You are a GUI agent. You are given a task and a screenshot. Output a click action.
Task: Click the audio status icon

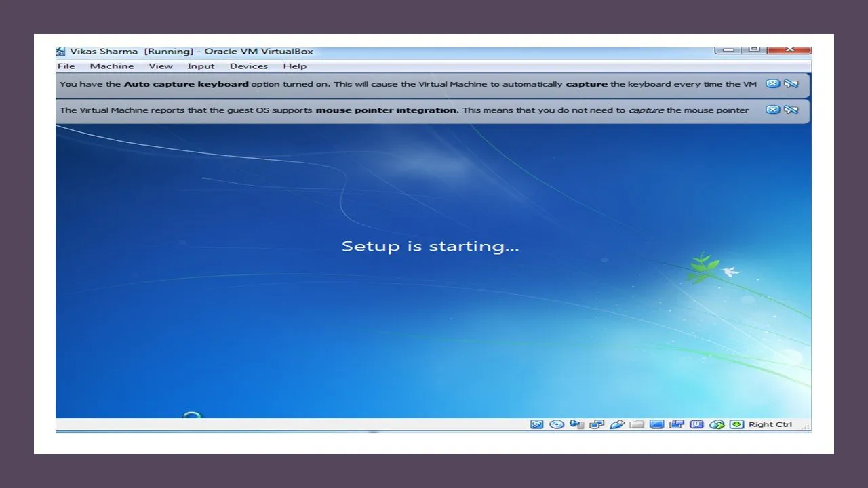577,424
